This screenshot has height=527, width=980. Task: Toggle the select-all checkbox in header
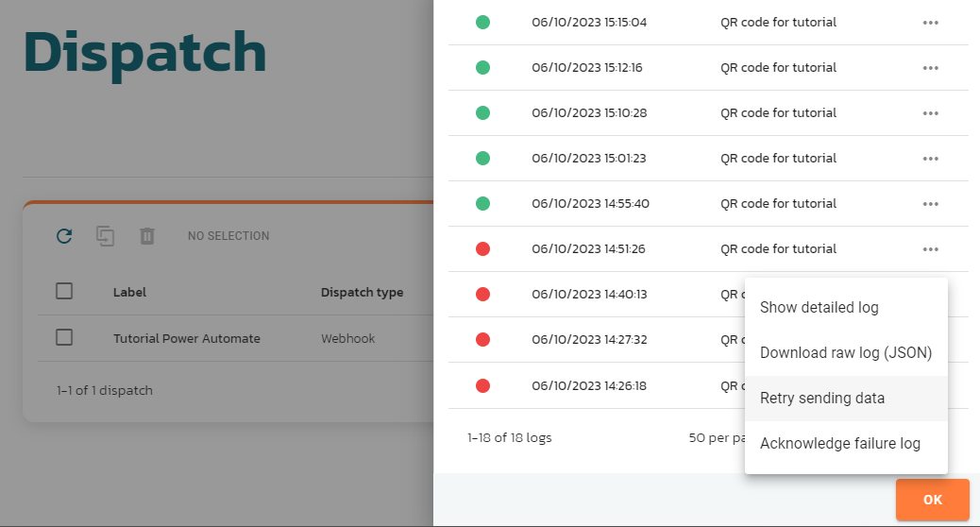pyautogui.click(x=64, y=291)
